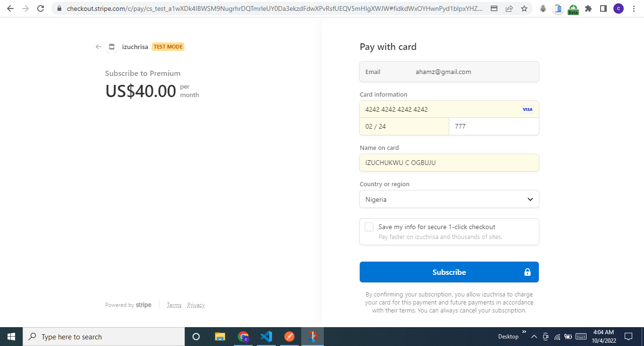Click the Stripe logo next to Powered by
This screenshot has width=644, height=346.
coord(143,305)
